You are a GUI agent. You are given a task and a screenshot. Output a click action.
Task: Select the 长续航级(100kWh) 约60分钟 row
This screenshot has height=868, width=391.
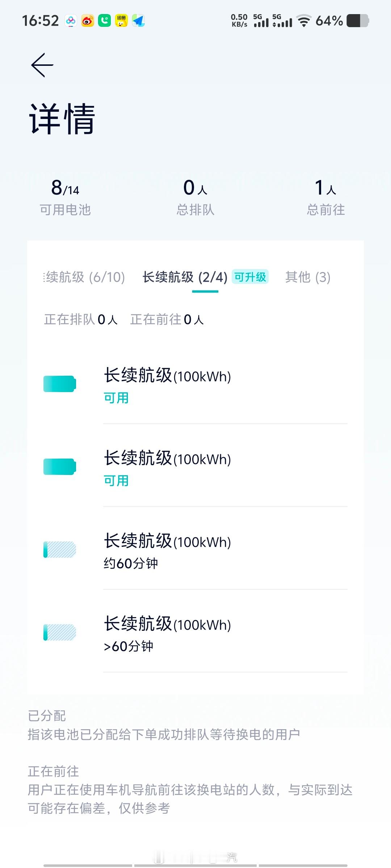tap(195, 550)
